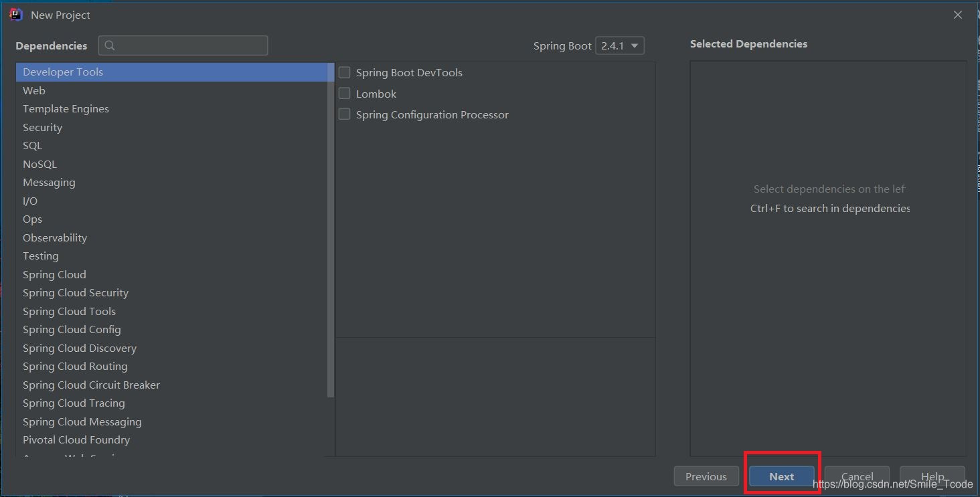Select the Web category
Viewport: 980px width, 497px height.
coord(171,90)
